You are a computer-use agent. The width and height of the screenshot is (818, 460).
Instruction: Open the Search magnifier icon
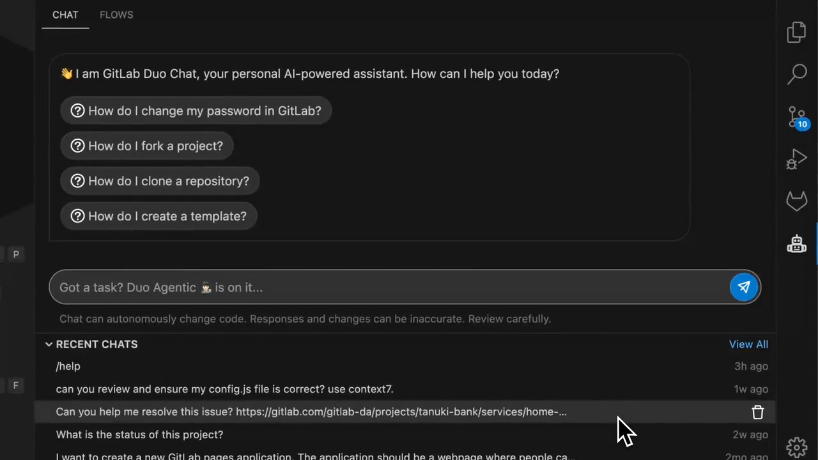coord(797,74)
